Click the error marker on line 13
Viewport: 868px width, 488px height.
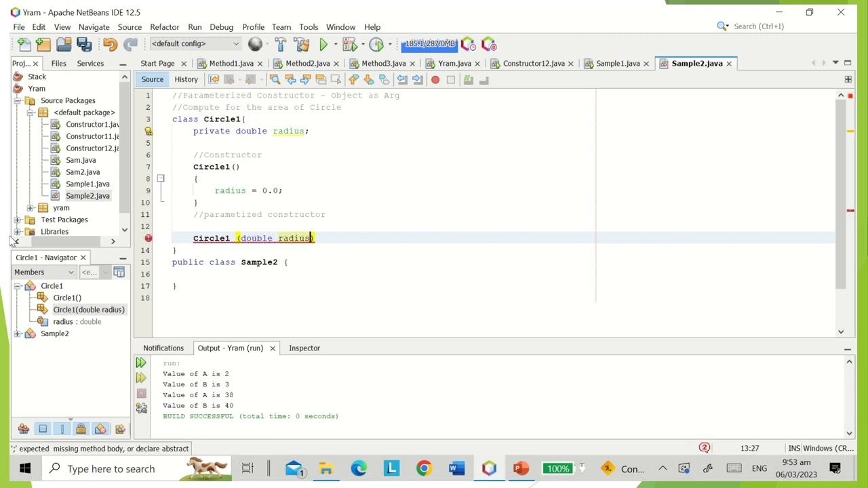point(148,238)
